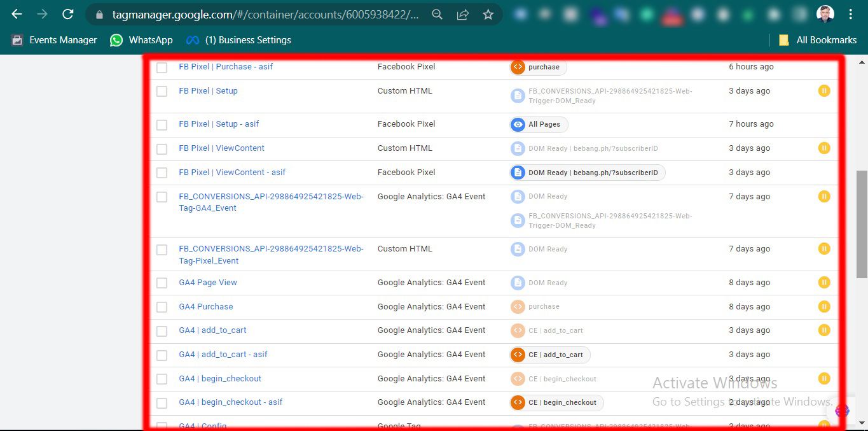Select the FB Pixel | ViewContent - asif checkbox
Image resolution: width=868 pixels, height=431 pixels.
[162, 173]
